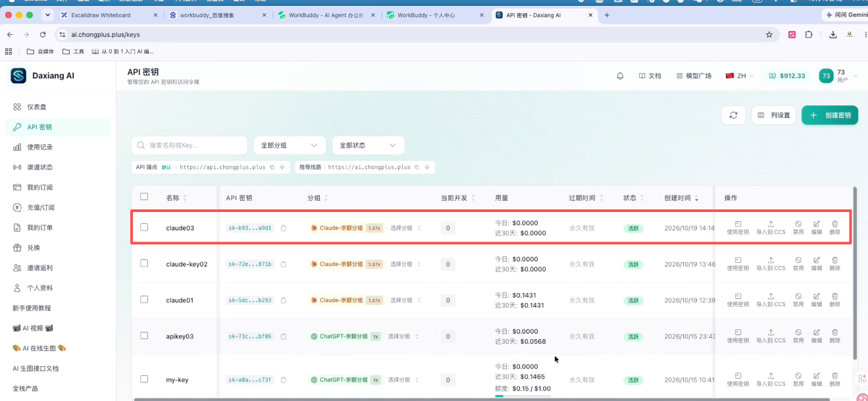Click the notification bell icon
The width and height of the screenshot is (868, 401).
click(620, 76)
